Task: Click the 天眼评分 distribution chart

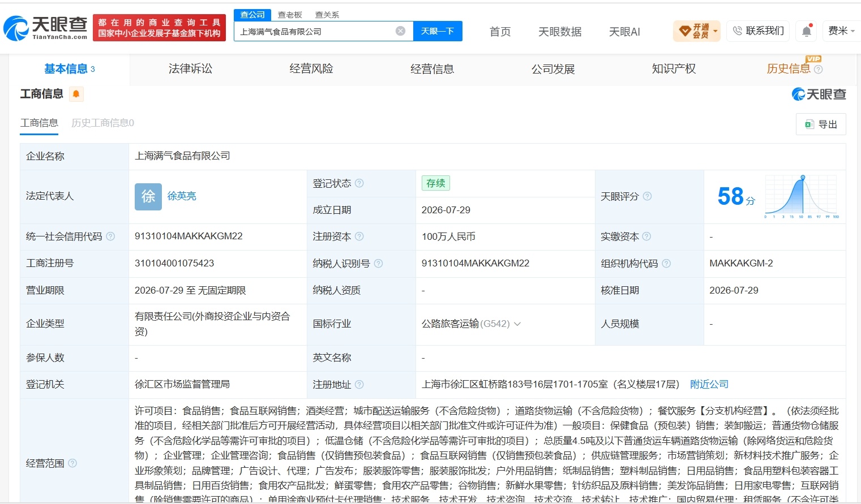Action: pyautogui.click(x=802, y=196)
